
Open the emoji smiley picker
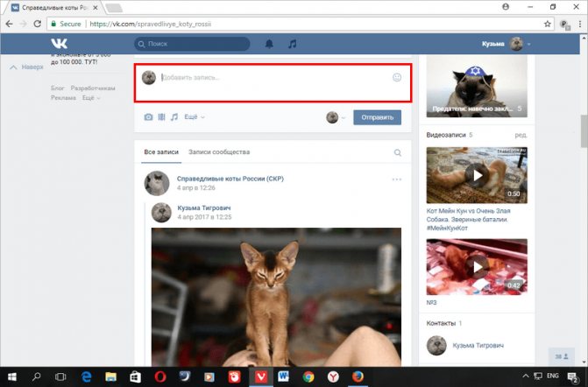pos(397,77)
